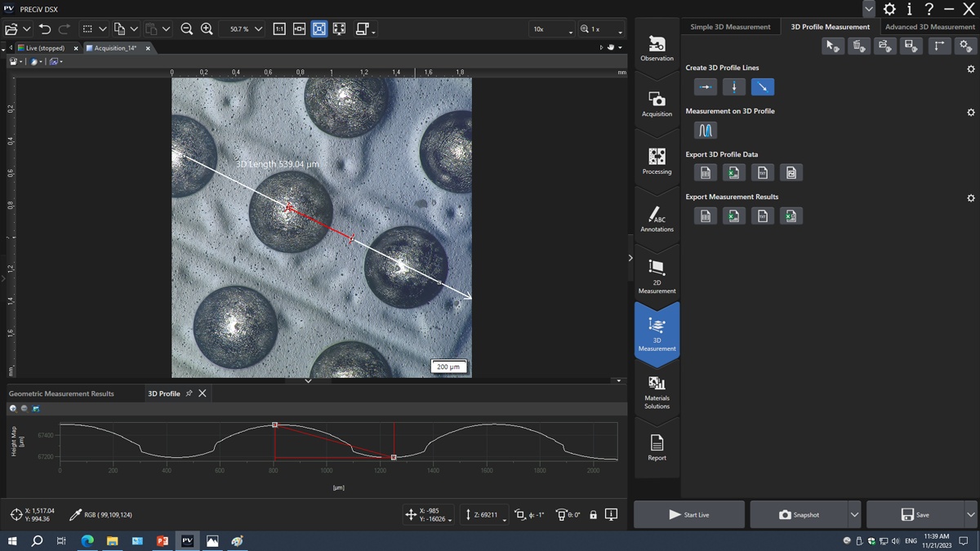The image size is (980, 551).
Task: Open the Materials Solutions panel
Action: click(657, 392)
